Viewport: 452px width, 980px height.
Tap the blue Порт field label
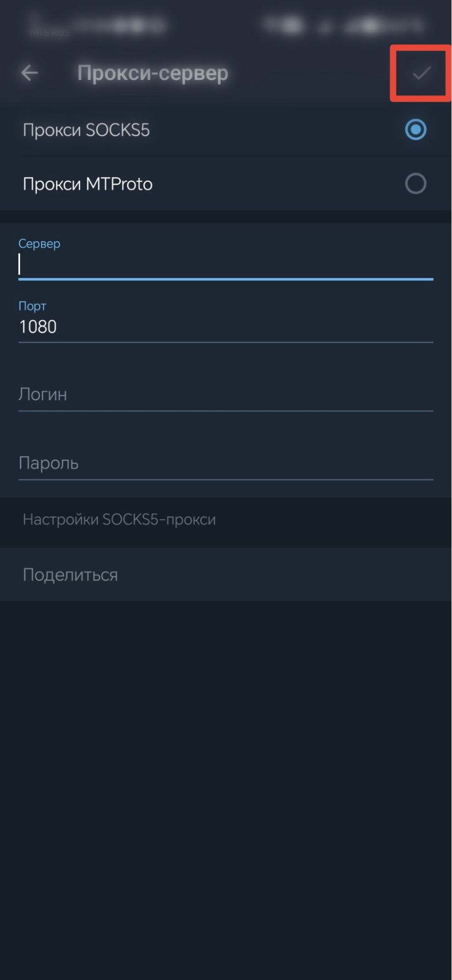click(32, 306)
